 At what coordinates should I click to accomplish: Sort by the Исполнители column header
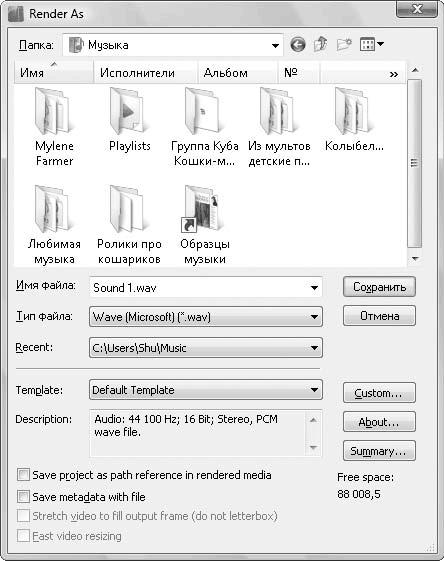146,73
